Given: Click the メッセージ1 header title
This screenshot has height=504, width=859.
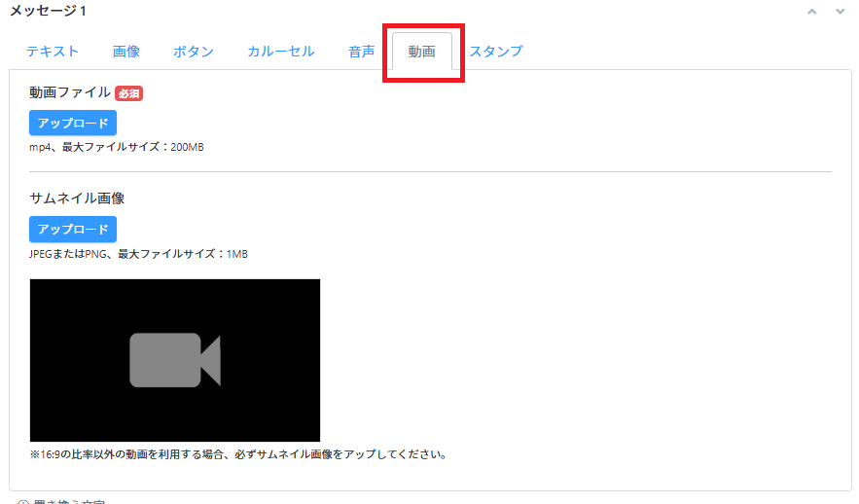Looking at the screenshot, I should pos(48,11).
